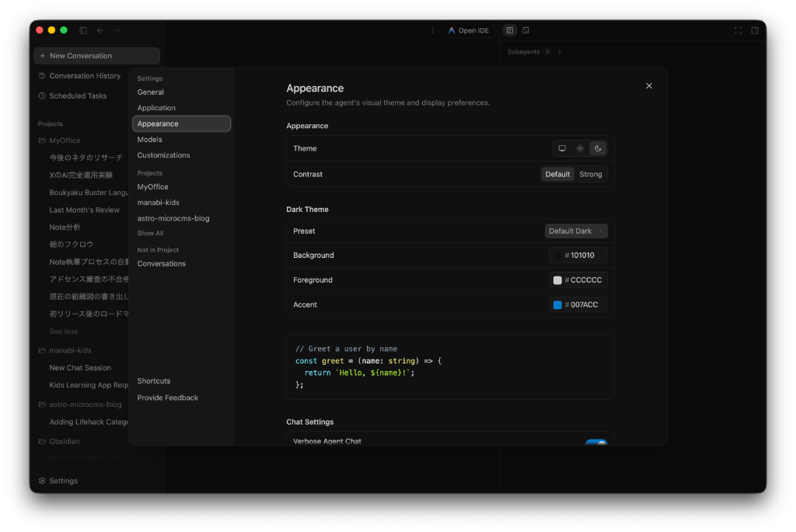Edit the Accent hex value 007ACC
The image size is (796, 532).
tap(585, 305)
